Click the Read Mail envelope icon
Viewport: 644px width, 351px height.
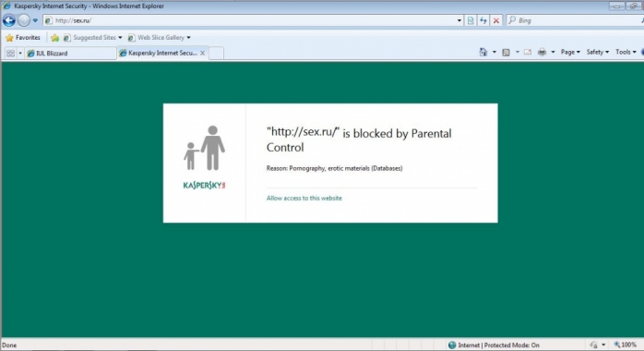[528, 53]
